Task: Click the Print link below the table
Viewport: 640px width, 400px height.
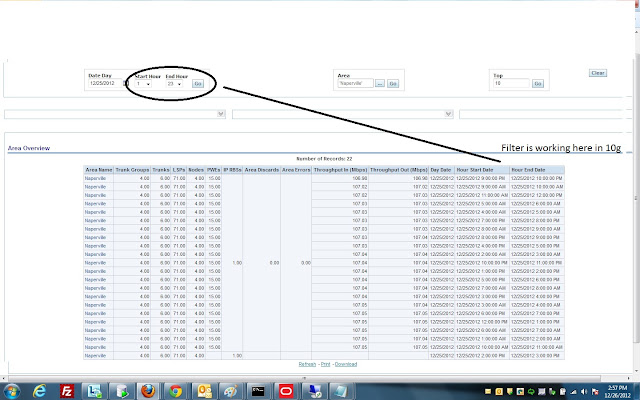Action: 325,364
